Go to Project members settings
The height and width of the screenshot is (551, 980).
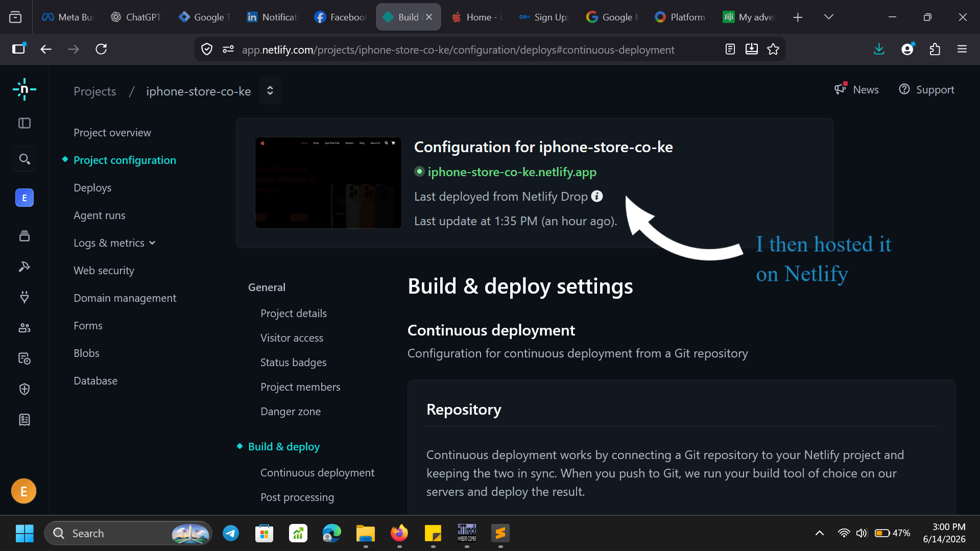(300, 387)
